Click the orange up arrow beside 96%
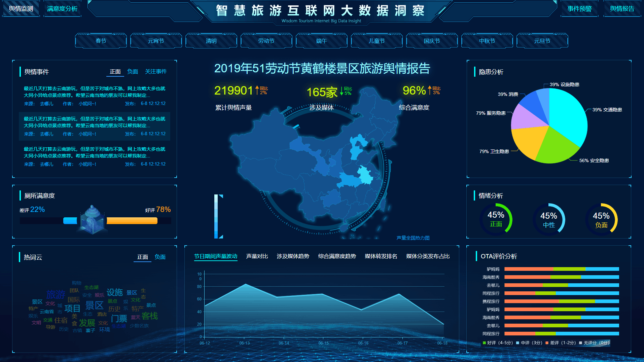Screen dimensions: 644x362 (x=430, y=90)
